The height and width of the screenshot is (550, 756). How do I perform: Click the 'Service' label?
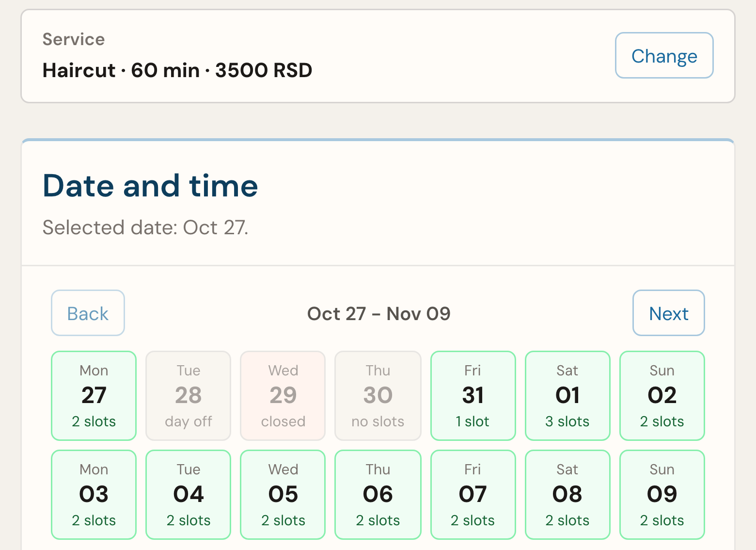point(74,39)
